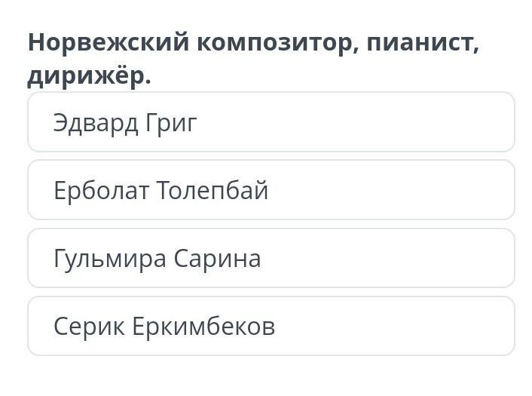Image resolution: width=532 pixels, height=396 pixels.
Task: Select the answer Гульмира Сарина
Action: pyautogui.click(x=271, y=258)
